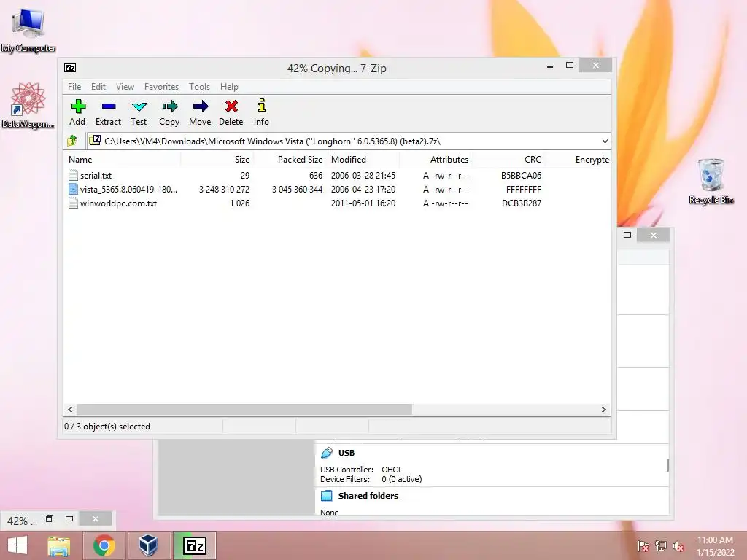
Task: Click the red Delete icon
Action: (x=231, y=106)
